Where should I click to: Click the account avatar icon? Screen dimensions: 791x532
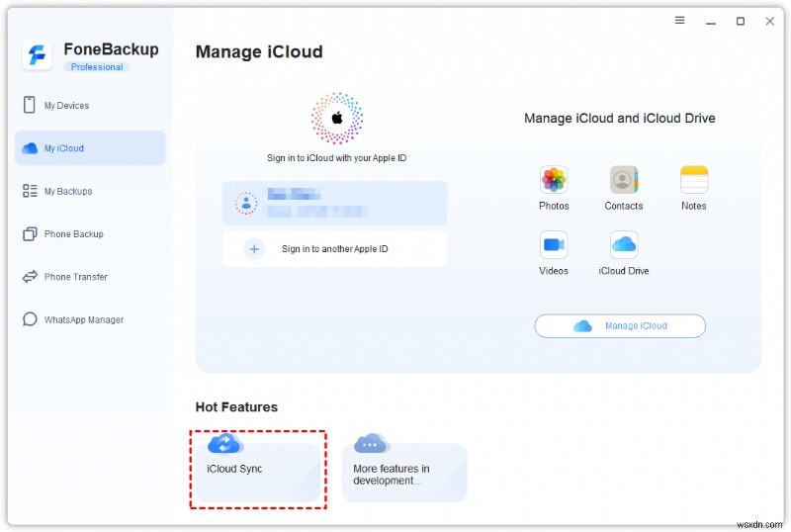tap(246, 203)
